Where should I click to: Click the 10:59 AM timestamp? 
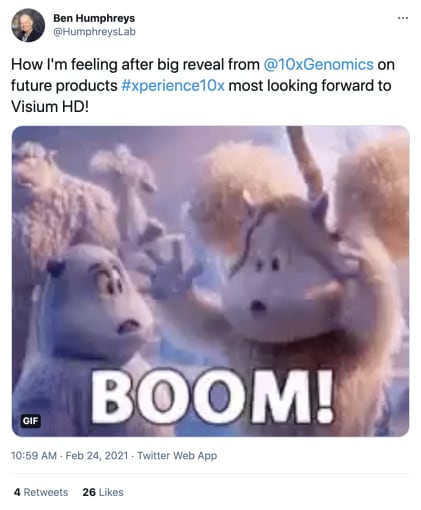pos(34,455)
